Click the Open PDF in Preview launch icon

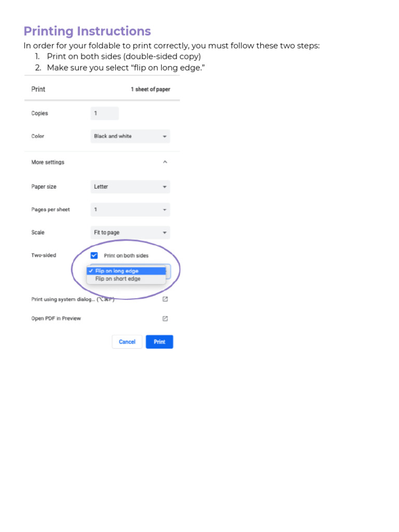[165, 318]
